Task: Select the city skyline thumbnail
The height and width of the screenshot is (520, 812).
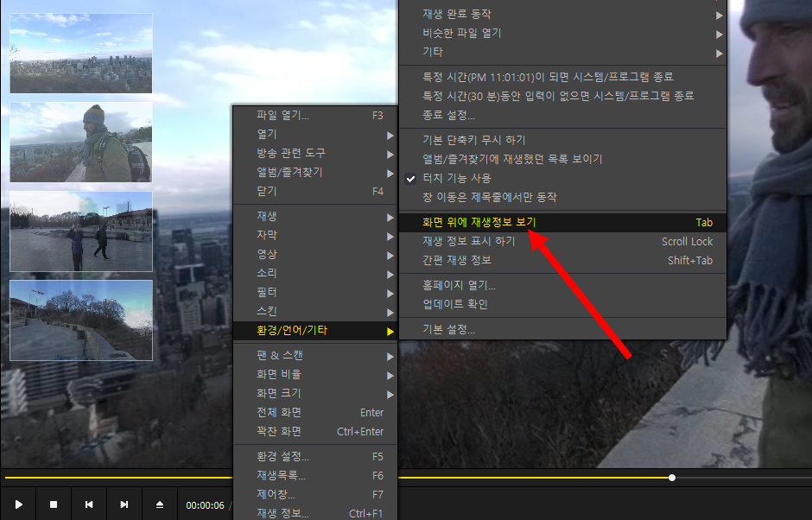Action: click(x=81, y=54)
